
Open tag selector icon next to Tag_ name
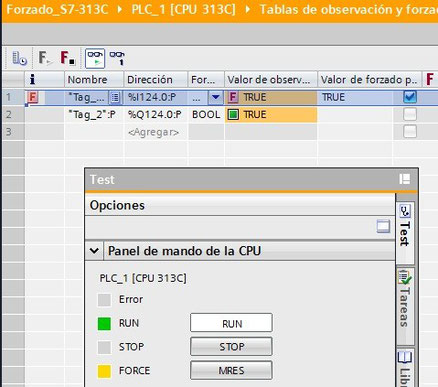click(x=115, y=97)
